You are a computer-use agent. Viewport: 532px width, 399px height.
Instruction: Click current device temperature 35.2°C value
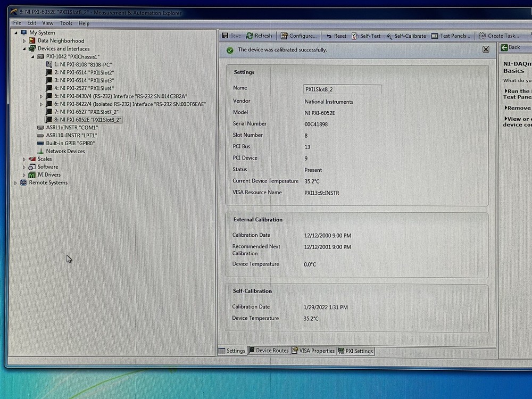tap(312, 181)
